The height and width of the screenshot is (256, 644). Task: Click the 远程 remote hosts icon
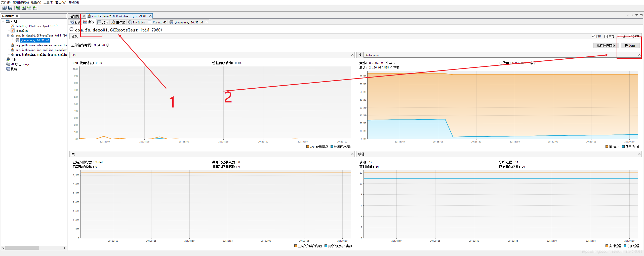(x=8, y=59)
